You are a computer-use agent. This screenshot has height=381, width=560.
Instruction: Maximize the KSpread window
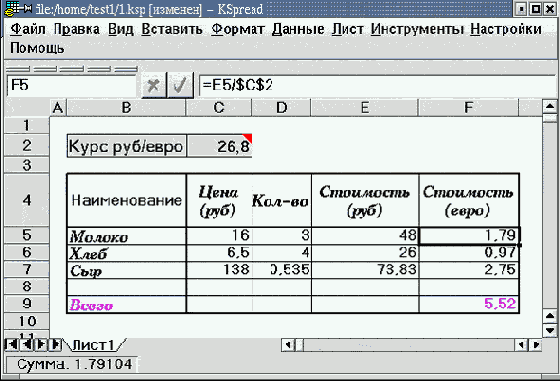point(536,9)
